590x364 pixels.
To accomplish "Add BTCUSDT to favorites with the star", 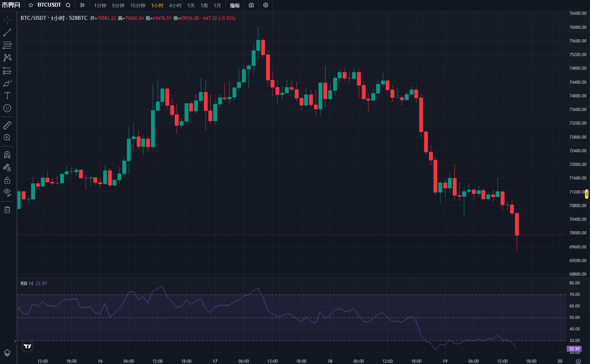I will click(x=31, y=5).
